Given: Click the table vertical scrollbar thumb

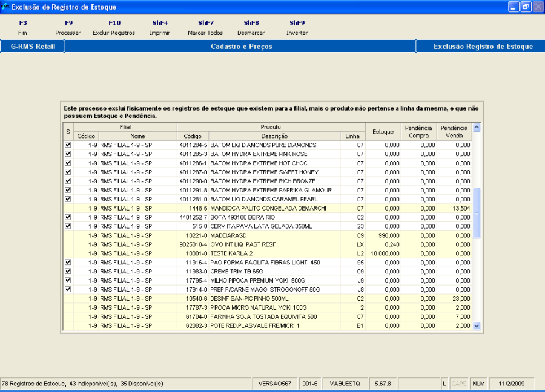Looking at the screenshot, I should [x=477, y=213].
